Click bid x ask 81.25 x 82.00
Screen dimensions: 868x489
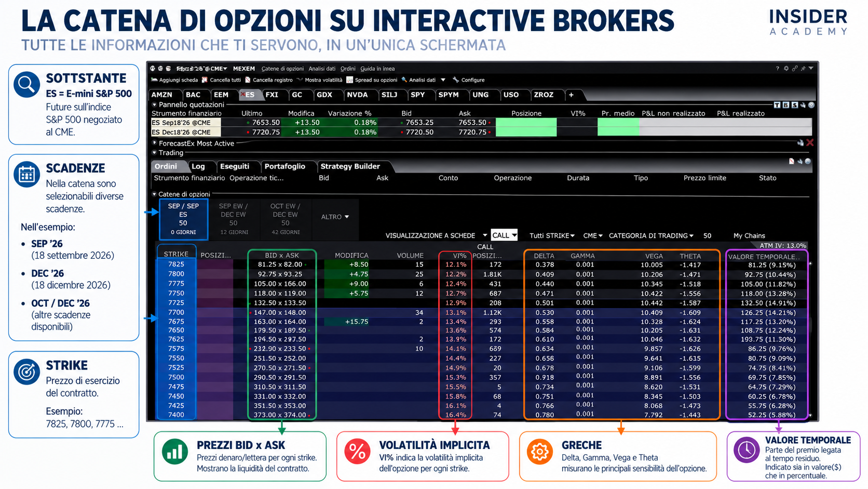280,265
